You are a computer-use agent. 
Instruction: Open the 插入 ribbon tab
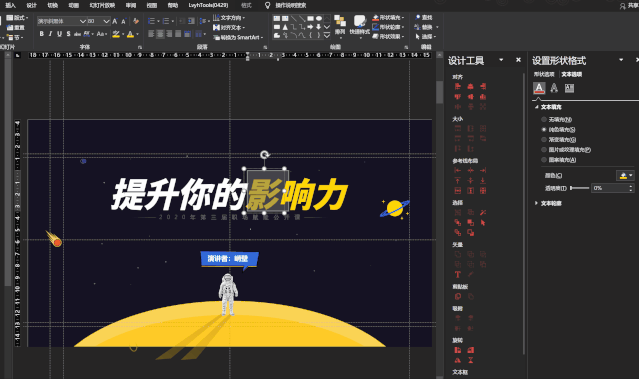pos(10,5)
